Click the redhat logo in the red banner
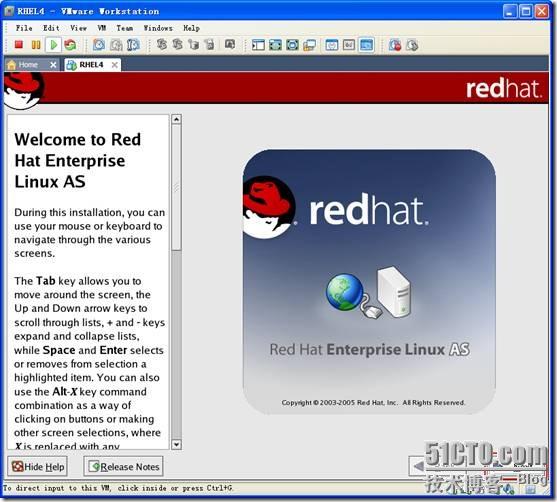Screen dimensions: 557x502 503,88
